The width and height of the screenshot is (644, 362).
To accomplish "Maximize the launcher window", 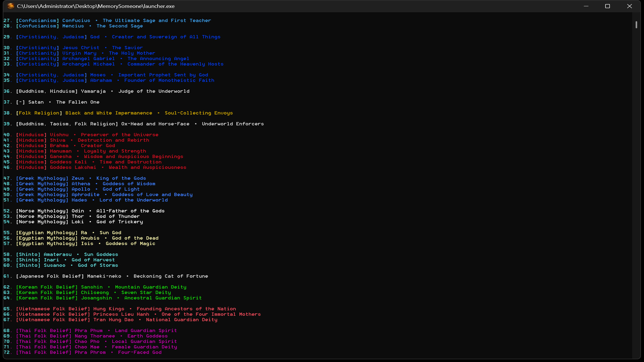I will [607, 6].
